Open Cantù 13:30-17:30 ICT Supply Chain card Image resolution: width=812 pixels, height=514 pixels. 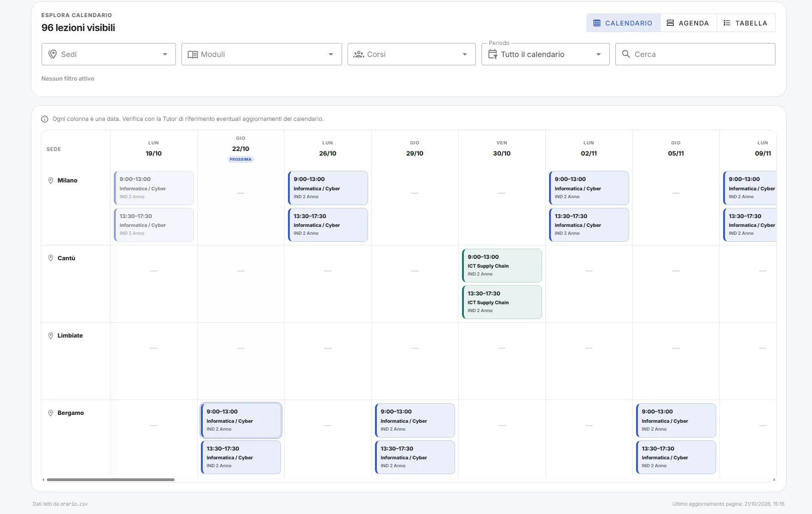click(502, 302)
